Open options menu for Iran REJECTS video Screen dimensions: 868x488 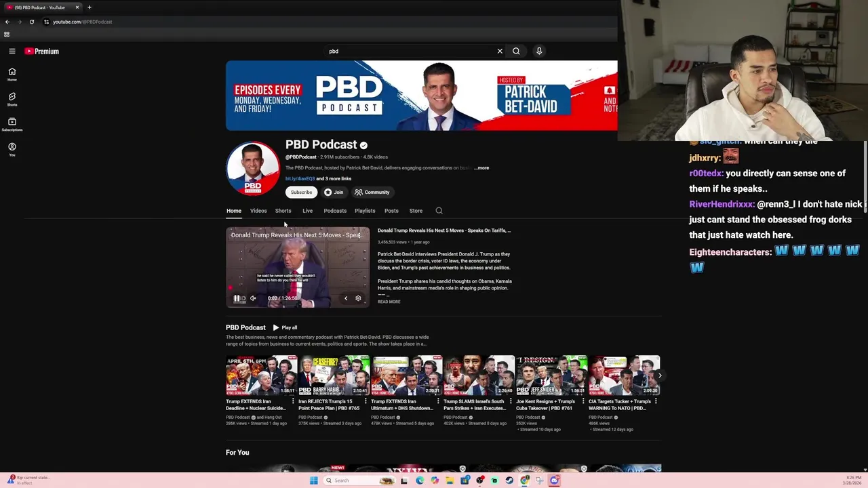click(366, 401)
